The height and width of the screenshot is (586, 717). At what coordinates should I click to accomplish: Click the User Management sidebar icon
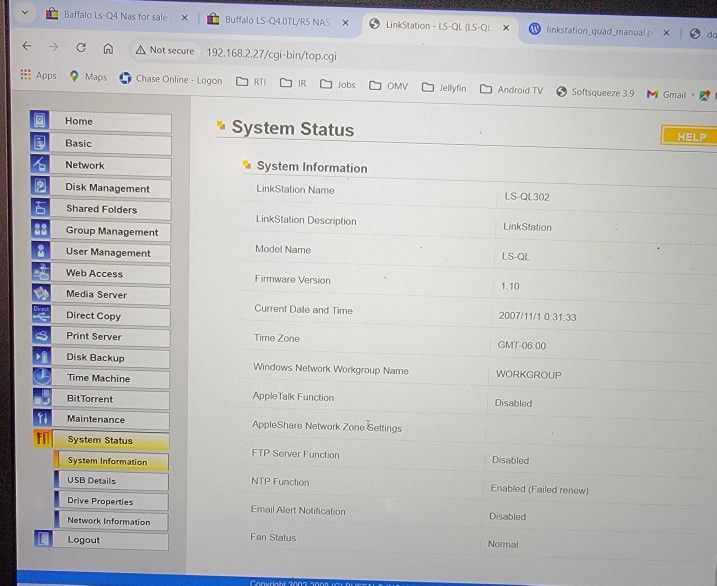[41, 250]
